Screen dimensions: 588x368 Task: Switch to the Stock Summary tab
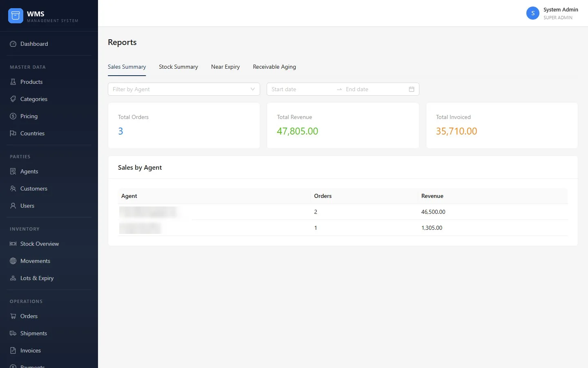[178, 67]
